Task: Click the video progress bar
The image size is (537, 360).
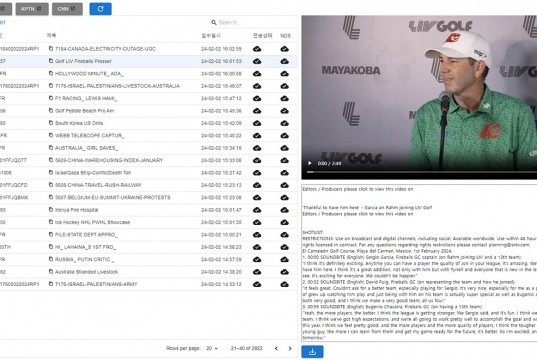Action: (422, 172)
